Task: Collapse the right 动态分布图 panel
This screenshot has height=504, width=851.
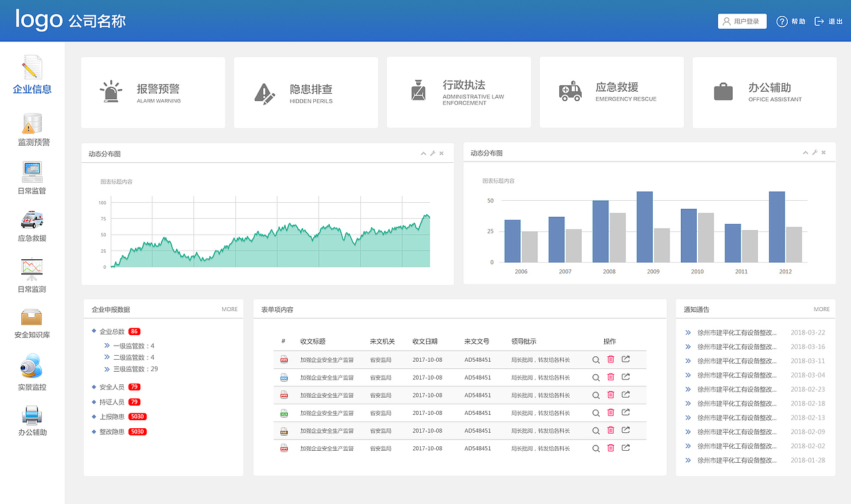Action: [x=805, y=152]
